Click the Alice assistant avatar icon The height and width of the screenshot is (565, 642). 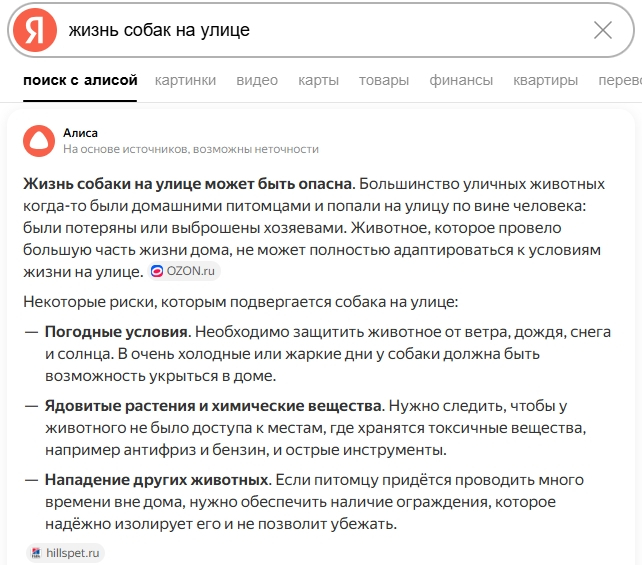click(38, 140)
